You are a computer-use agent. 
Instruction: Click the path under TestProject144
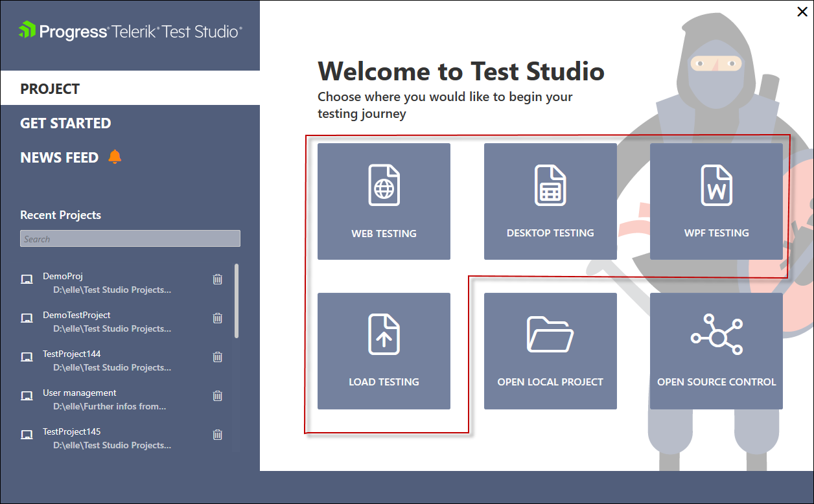tap(112, 368)
